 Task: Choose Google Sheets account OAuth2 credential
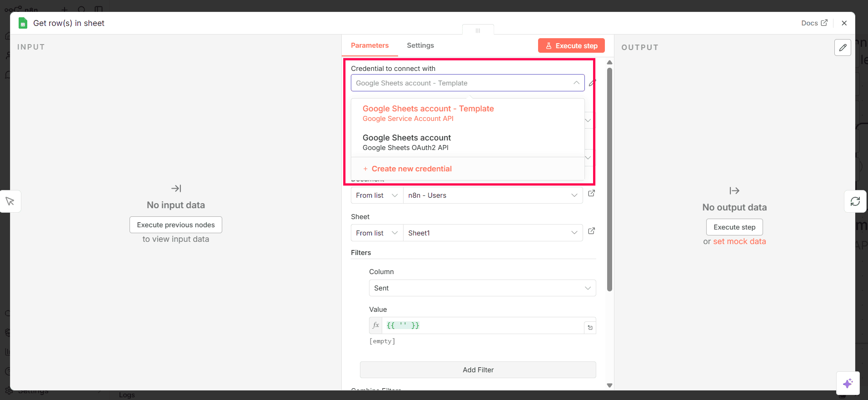pyautogui.click(x=407, y=142)
